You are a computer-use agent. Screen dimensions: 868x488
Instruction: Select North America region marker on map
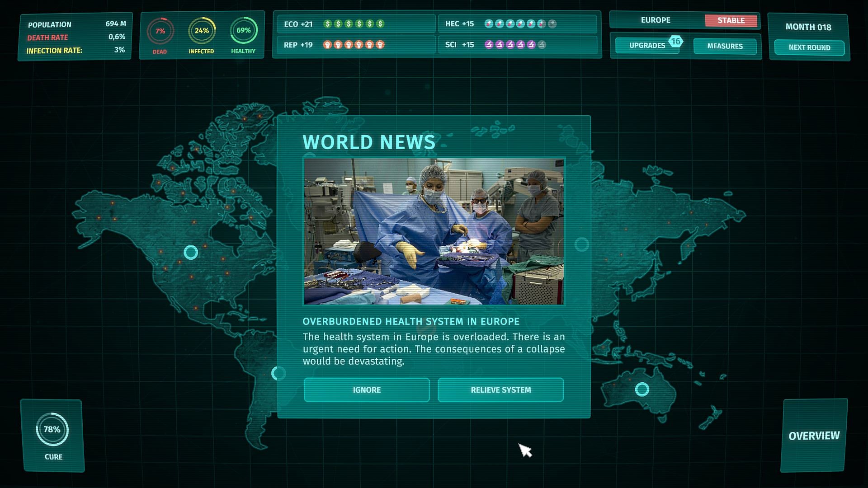(x=191, y=252)
